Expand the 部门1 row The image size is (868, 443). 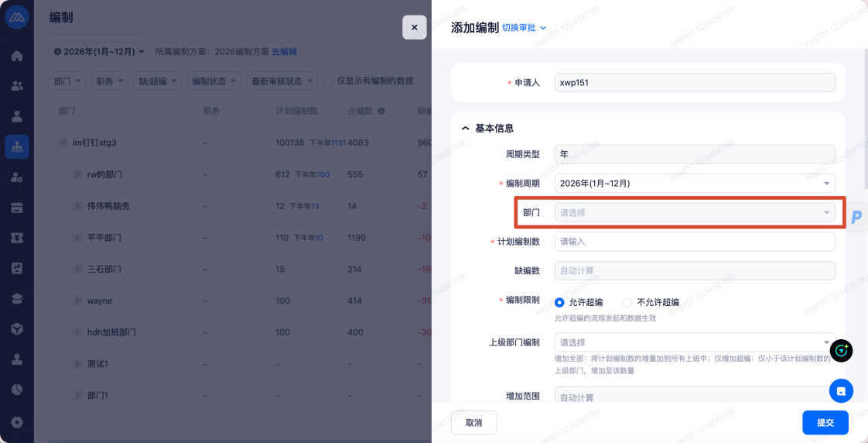tap(77, 396)
